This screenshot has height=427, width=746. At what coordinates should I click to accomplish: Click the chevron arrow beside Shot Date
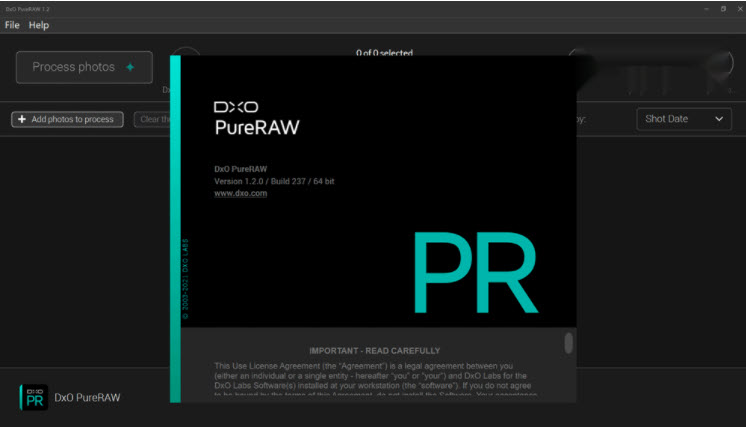click(719, 119)
